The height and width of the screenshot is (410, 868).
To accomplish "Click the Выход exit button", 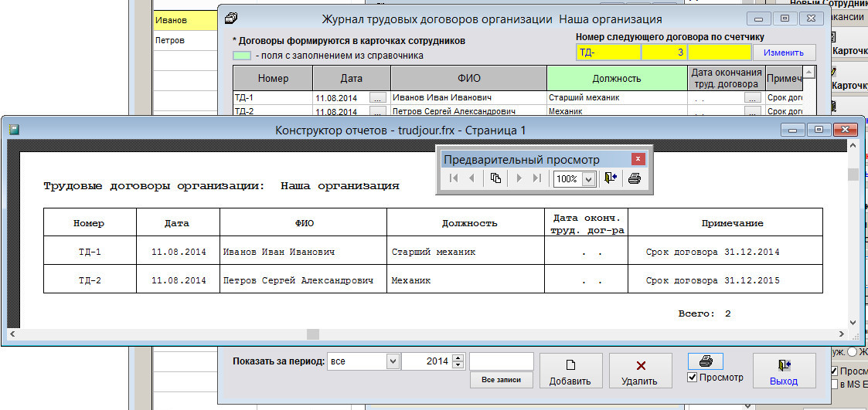I will [x=783, y=371].
